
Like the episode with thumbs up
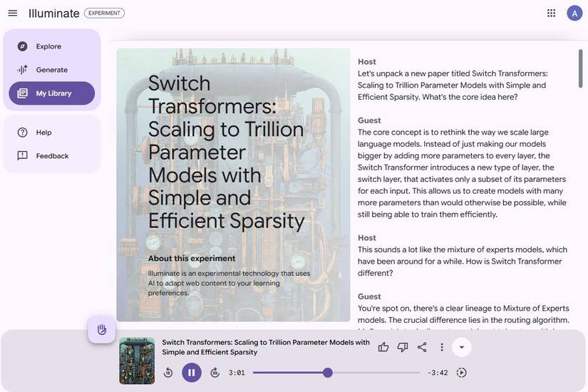(x=383, y=347)
